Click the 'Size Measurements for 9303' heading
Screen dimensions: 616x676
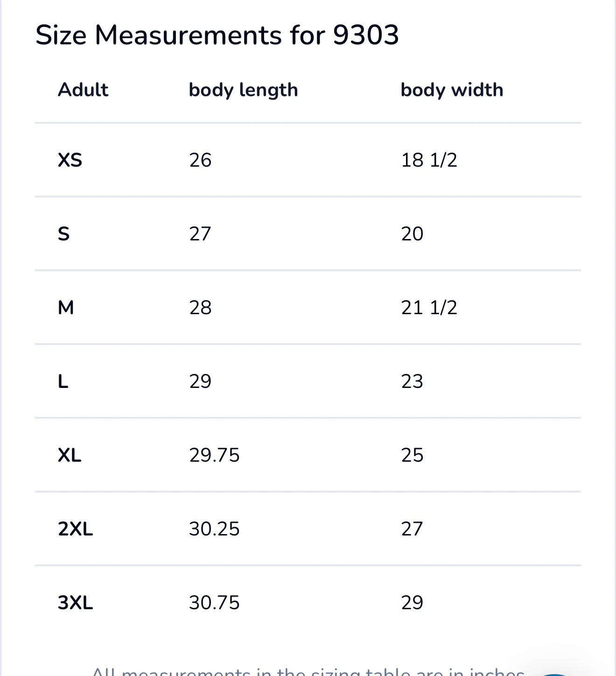click(217, 35)
